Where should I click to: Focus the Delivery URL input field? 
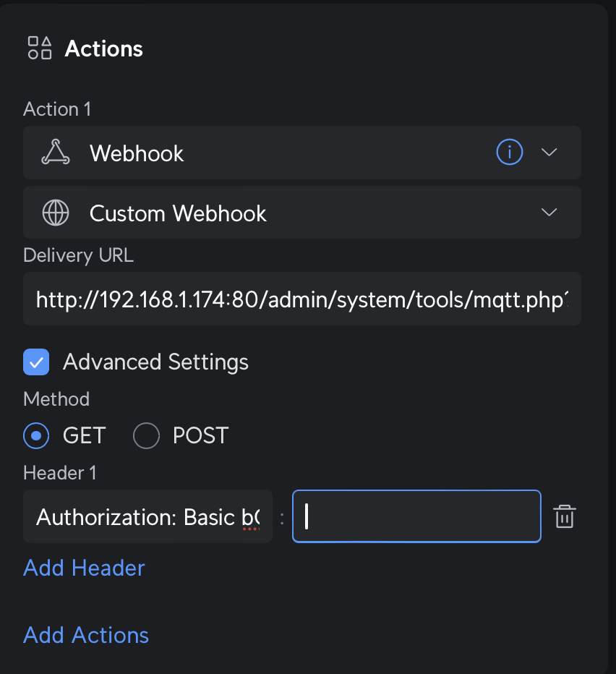[301, 299]
